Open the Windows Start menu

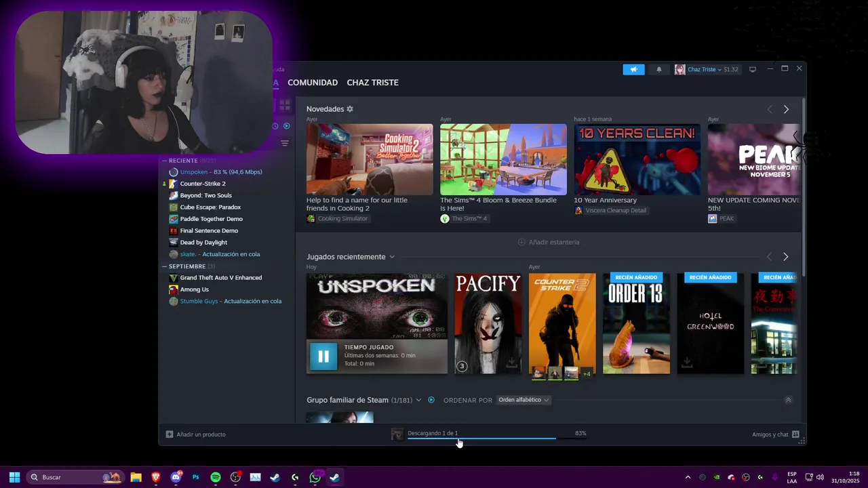point(14,477)
